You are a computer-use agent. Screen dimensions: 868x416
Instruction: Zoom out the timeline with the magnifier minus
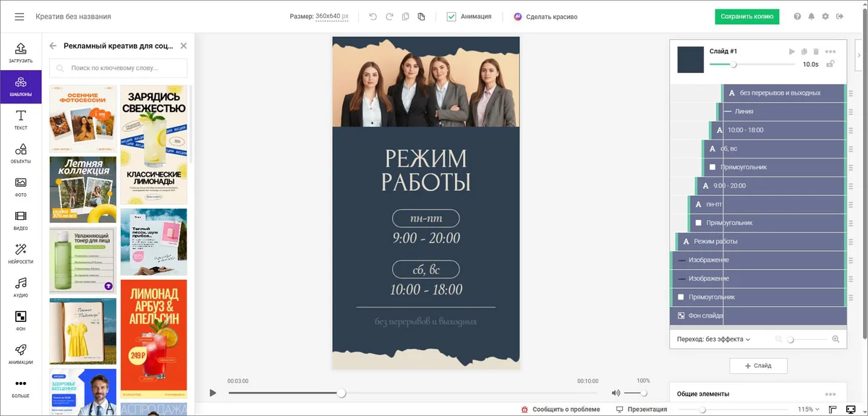click(x=779, y=339)
